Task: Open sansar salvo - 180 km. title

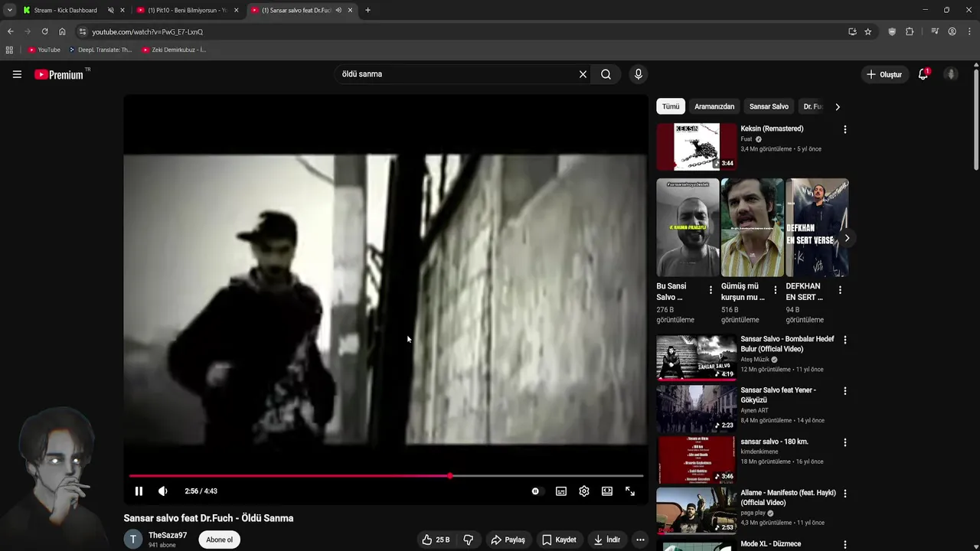Action: pyautogui.click(x=774, y=442)
